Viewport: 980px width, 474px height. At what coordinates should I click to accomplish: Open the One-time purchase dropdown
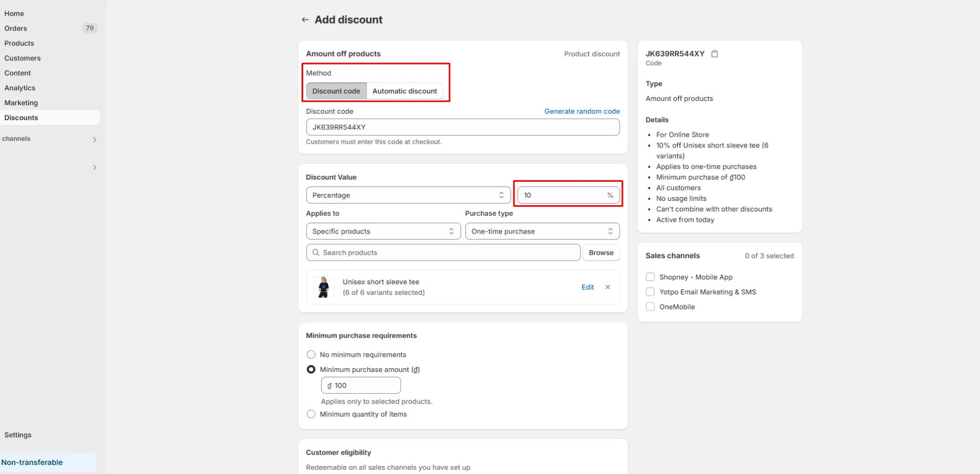(542, 231)
